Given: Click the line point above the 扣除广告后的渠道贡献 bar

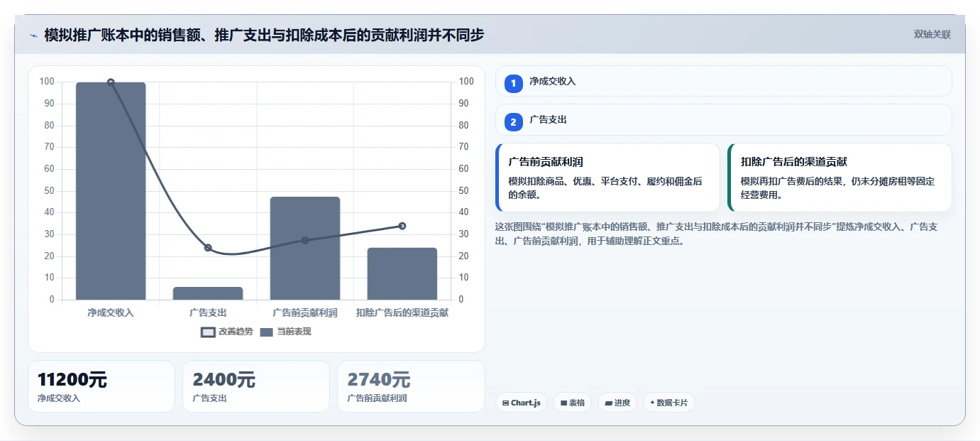Looking at the screenshot, I should [402, 226].
